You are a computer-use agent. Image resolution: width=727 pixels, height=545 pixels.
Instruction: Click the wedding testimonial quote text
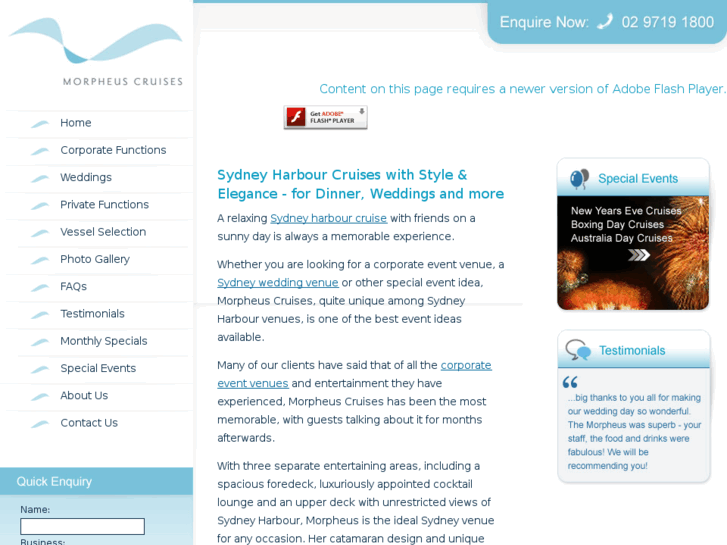tap(634, 432)
